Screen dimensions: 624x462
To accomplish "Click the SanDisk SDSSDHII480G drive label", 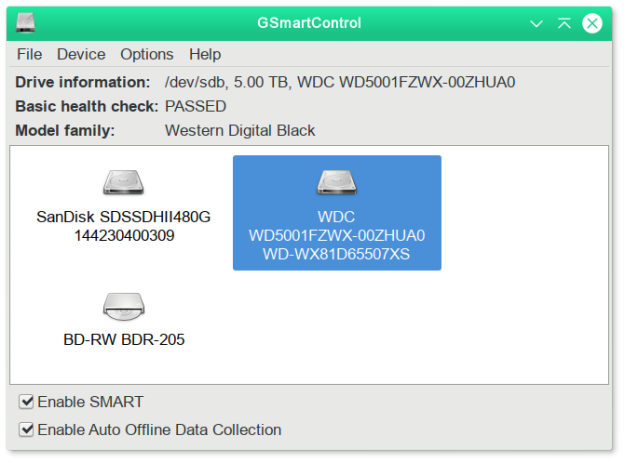I will click(x=123, y=216).
